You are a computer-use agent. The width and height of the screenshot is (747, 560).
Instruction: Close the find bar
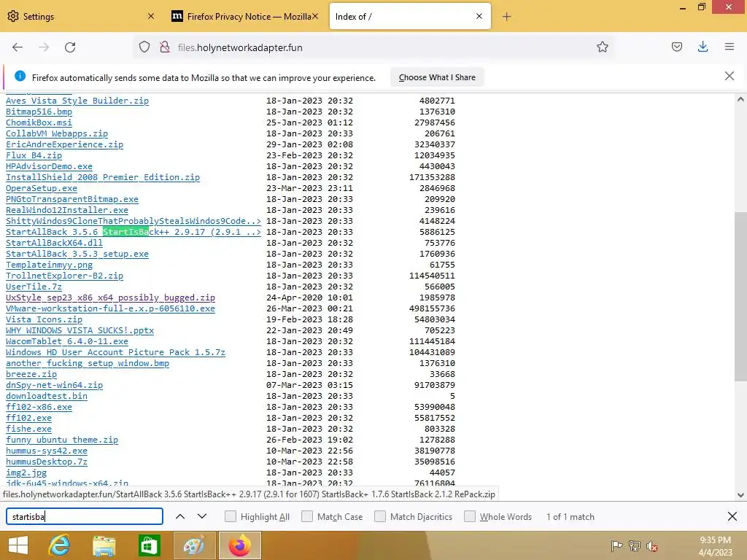point(732,516)
